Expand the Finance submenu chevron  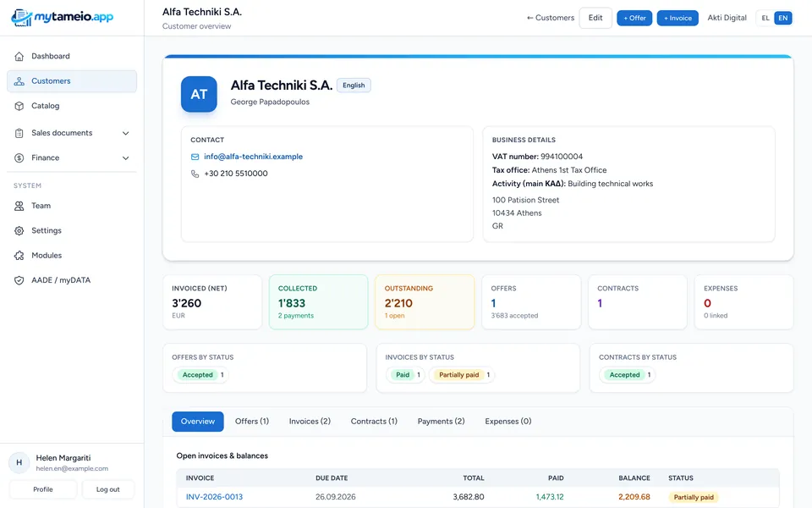pyautogui.click(x=125, y=158)
